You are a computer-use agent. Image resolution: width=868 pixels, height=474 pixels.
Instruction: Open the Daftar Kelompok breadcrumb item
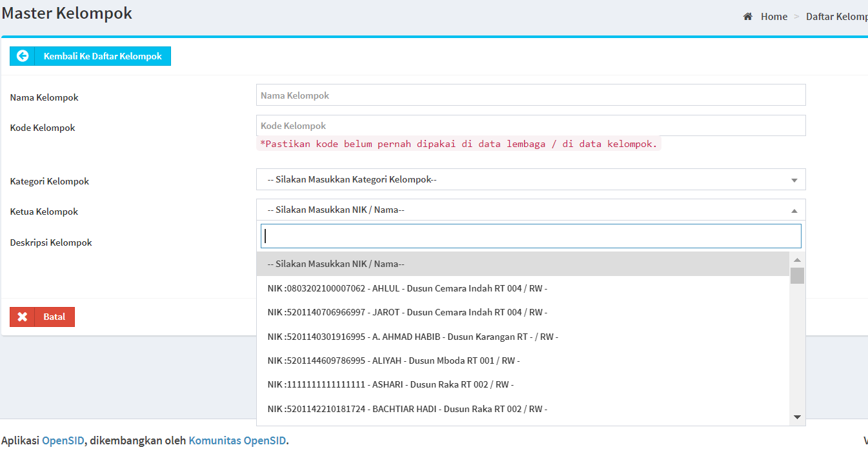837,16
